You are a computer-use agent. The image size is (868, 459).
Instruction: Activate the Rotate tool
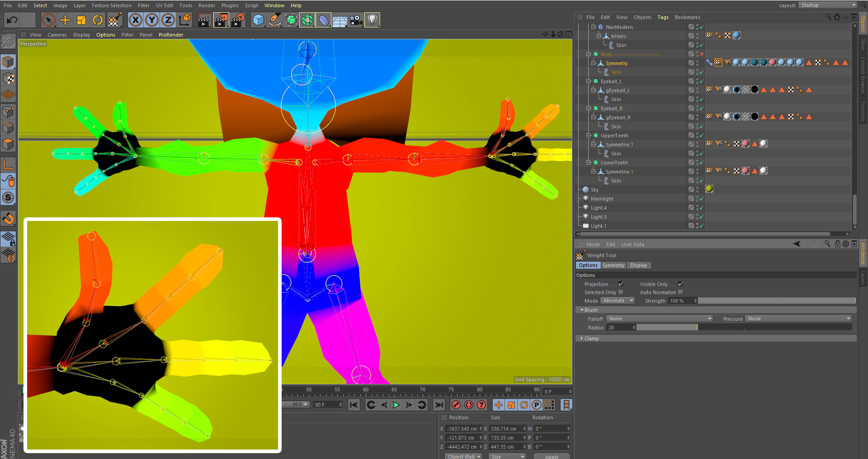click(98, 20)
